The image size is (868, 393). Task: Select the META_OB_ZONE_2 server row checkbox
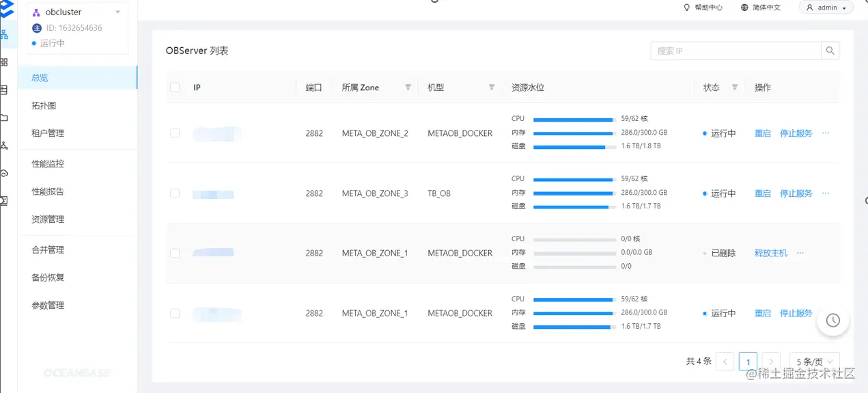pos(175,133)
